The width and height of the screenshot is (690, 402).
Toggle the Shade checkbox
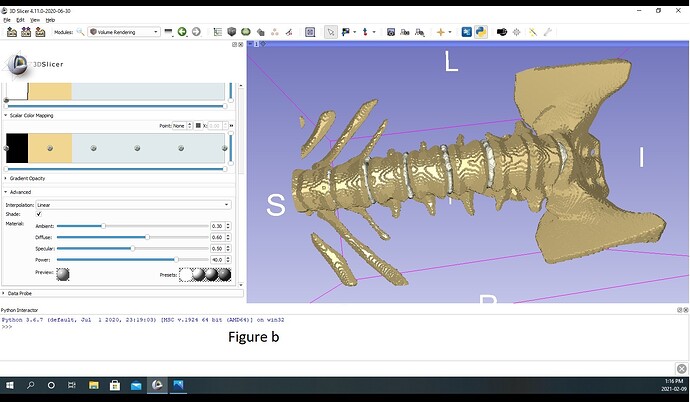[x=39, y=214]
